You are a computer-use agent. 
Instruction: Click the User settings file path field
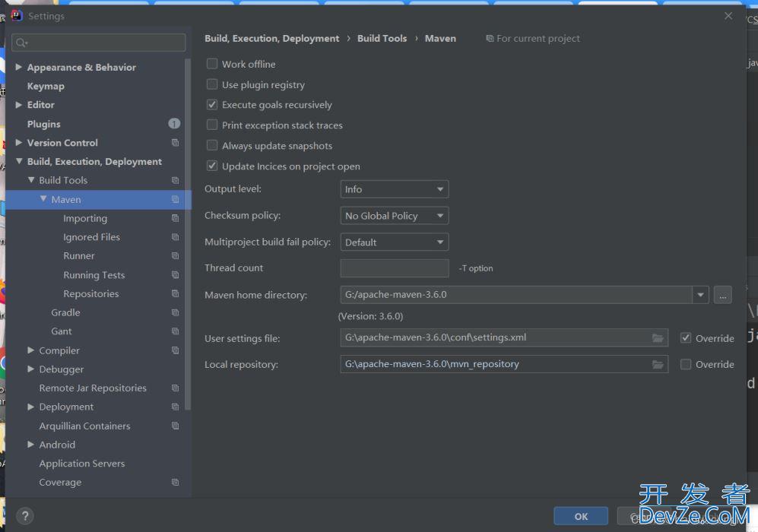(504, 337)
